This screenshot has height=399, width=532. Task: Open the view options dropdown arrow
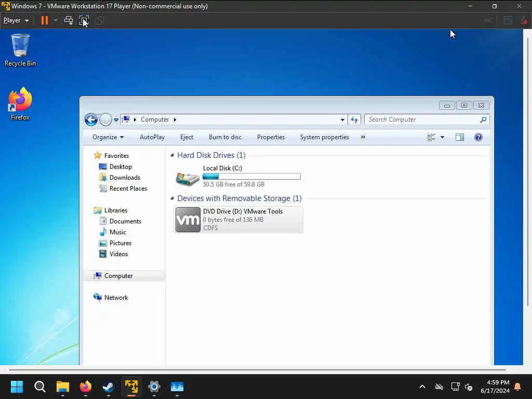click(x=443, y=137)
